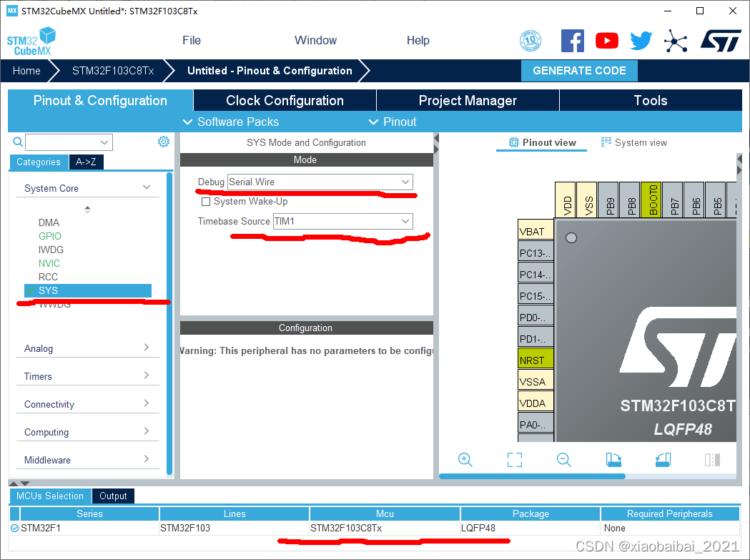Open the Help menu
This screenshot has width=750, height=560.
click(418, 40)
